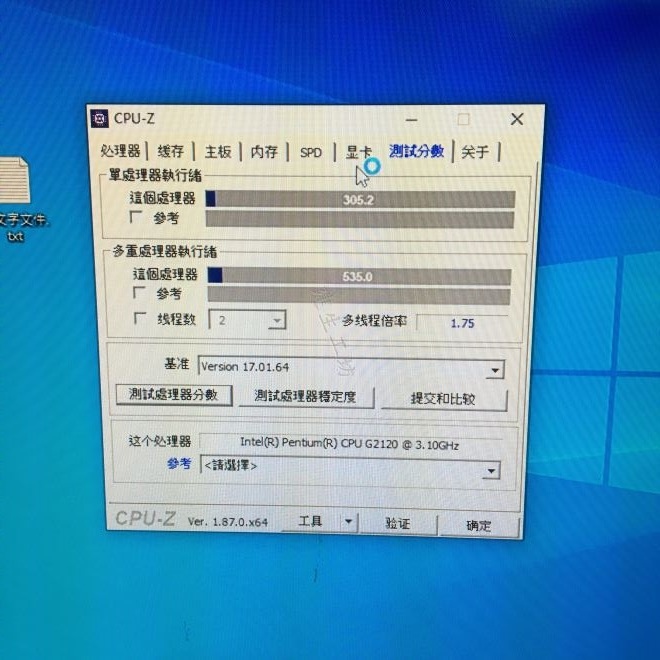660x660 pixels.
Task: Close the CPU-Z window
Action: [517, 119]
